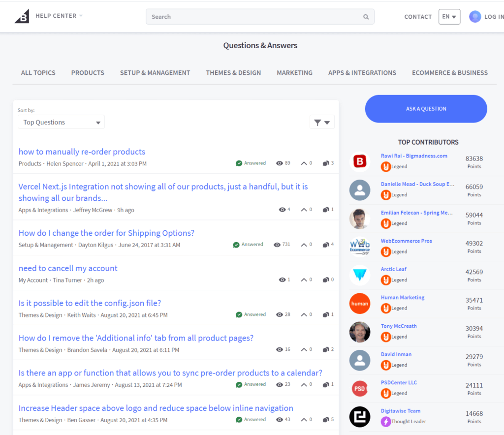The width and height of the screenshot is (504, 435).
Task: Open 'how to manually re-order products' question
Action: 82,152
